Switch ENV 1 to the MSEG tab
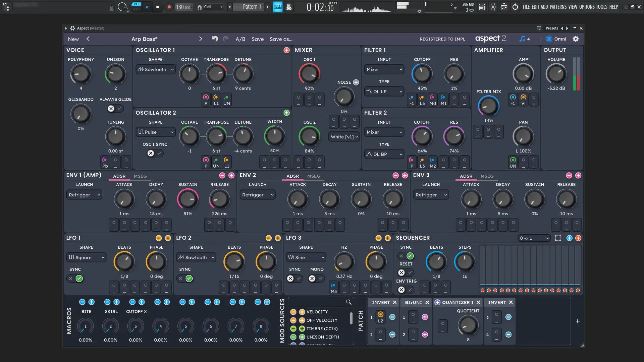The image size is (644, 362). [140, 176]
